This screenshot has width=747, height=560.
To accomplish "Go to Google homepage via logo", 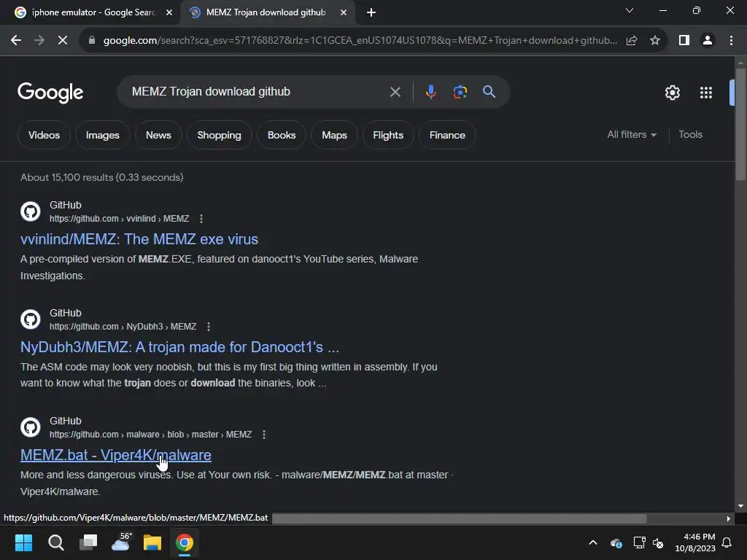I will coord(50,93).
